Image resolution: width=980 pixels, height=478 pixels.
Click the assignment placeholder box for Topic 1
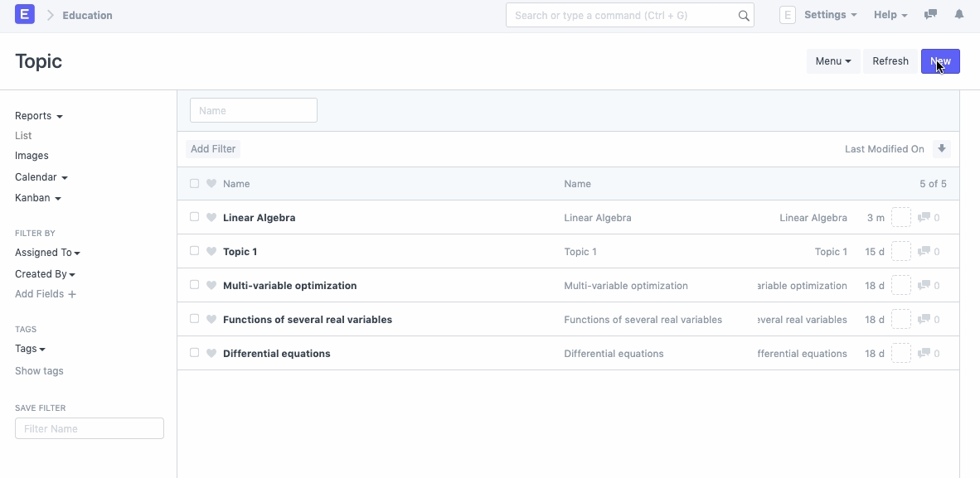(x=900, y=252)
